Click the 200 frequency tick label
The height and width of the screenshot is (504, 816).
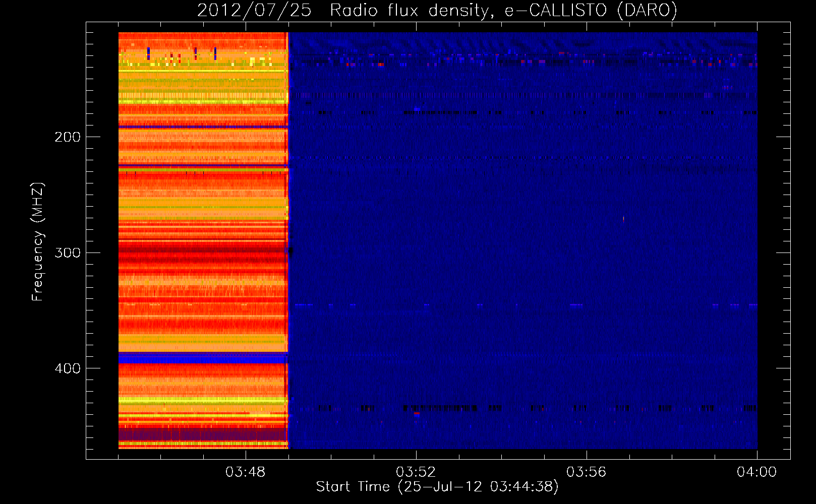68,137
